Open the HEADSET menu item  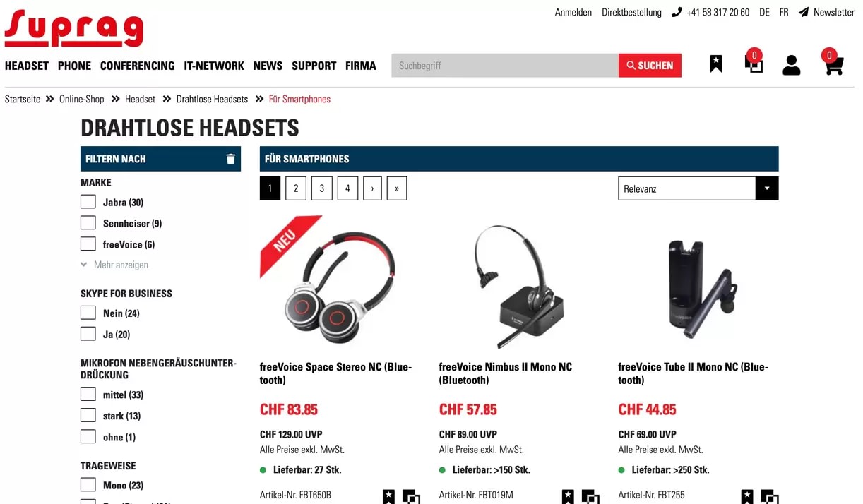pos(27,66)
